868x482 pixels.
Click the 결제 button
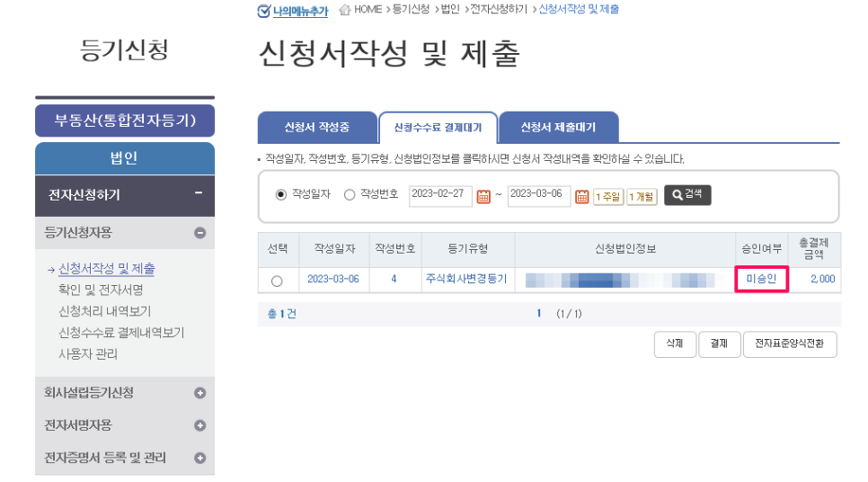(719, 344)
